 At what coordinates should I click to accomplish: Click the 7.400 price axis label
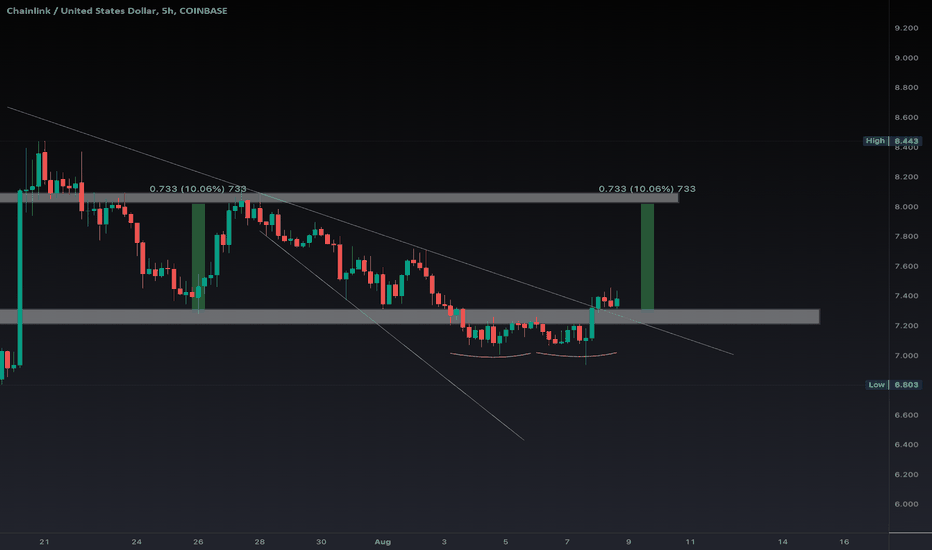click(906, 296)
